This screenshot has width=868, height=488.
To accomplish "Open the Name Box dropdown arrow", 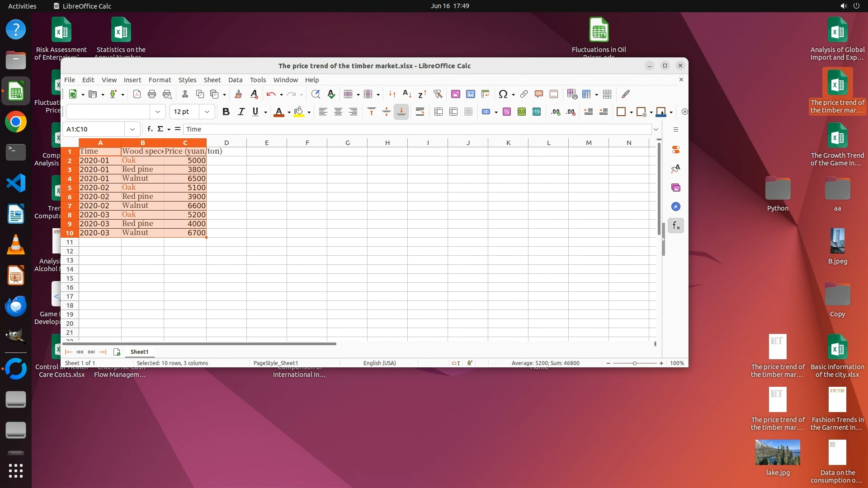I will tap(132, 129).
